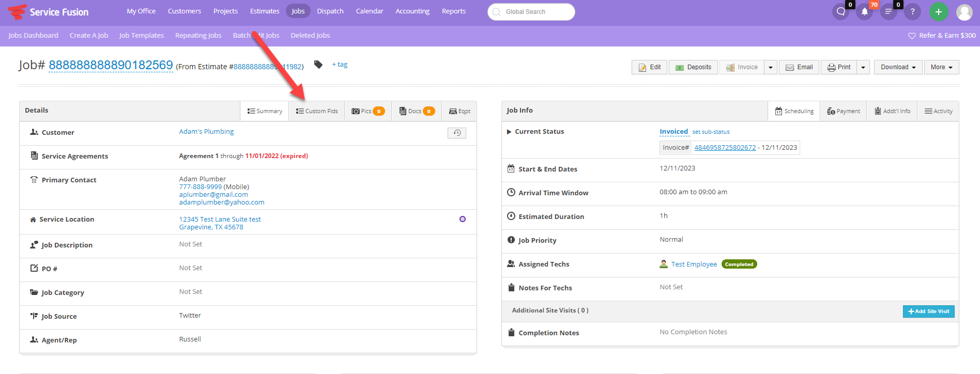This screenshot has height=374, width=980.
Task: Open the task list icon in header
Action: click(x=889, y=11)
